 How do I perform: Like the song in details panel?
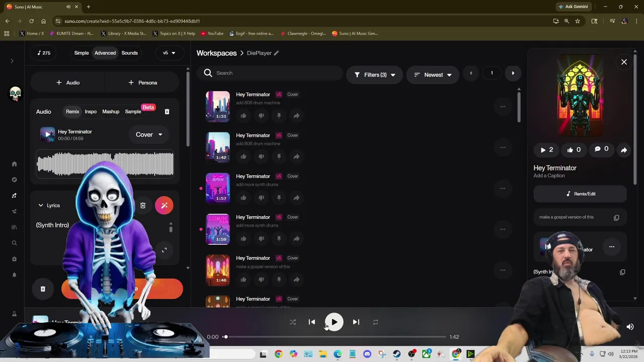574,150
